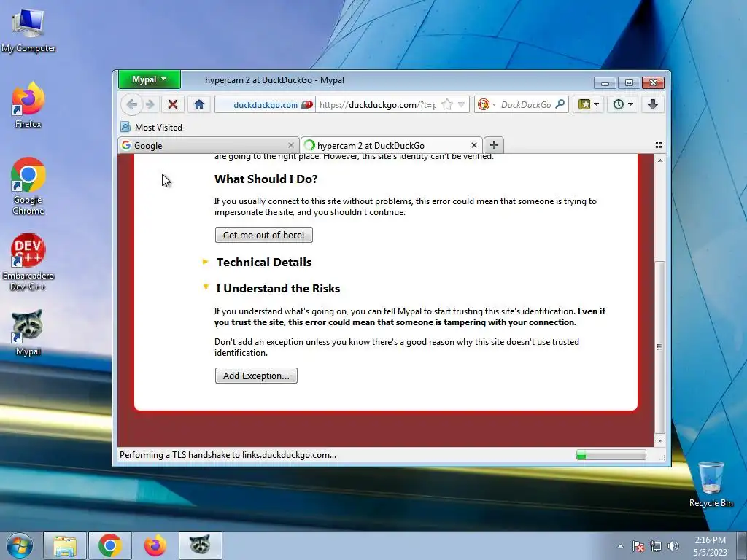Click the search magnifier icon
Image resolution: width=747 pixels, height=560 pixels.
(x=560, y=104)
